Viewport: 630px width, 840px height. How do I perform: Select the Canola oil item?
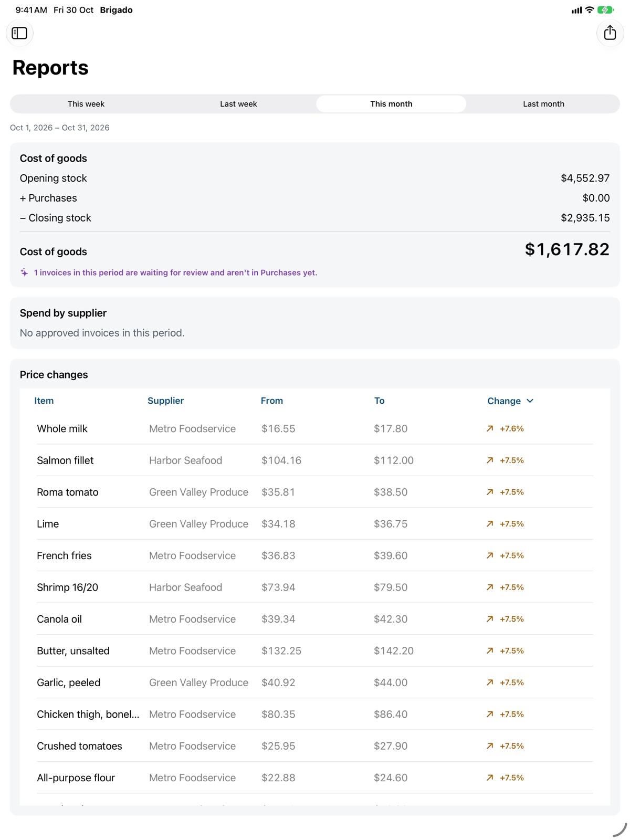(59, 619)
